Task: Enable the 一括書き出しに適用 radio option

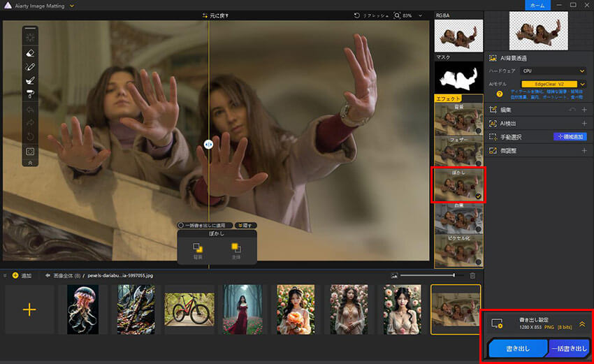Action: coord(181,226)
